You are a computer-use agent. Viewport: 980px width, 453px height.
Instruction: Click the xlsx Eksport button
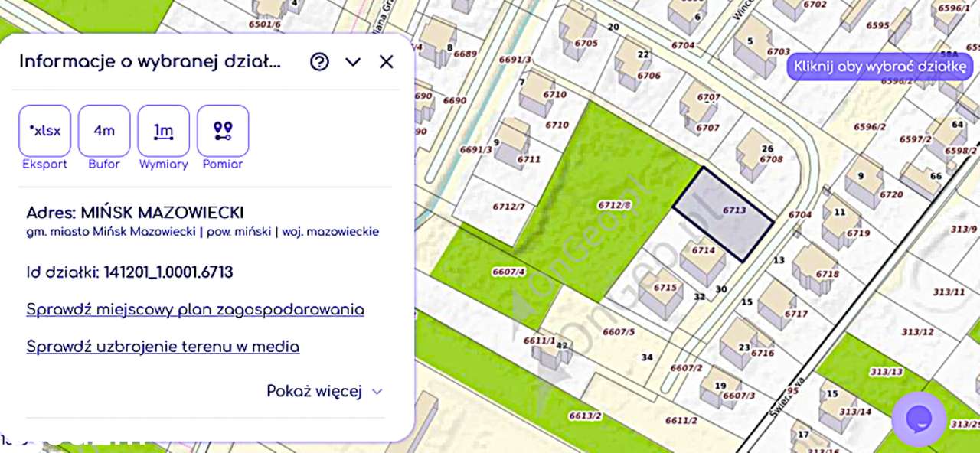44,131
